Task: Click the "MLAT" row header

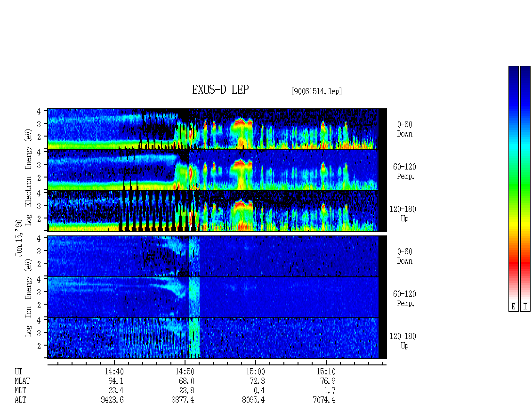Action: click(22, 381)
